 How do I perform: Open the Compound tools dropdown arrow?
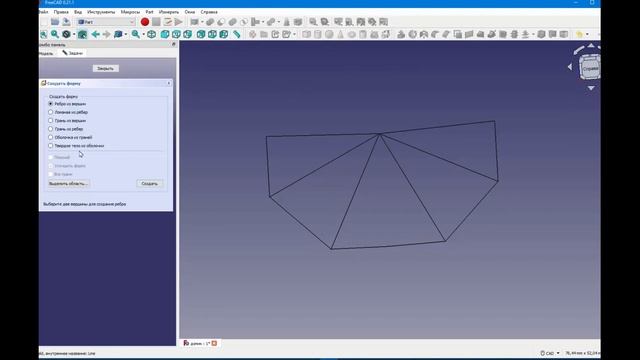tap(202, 22)
